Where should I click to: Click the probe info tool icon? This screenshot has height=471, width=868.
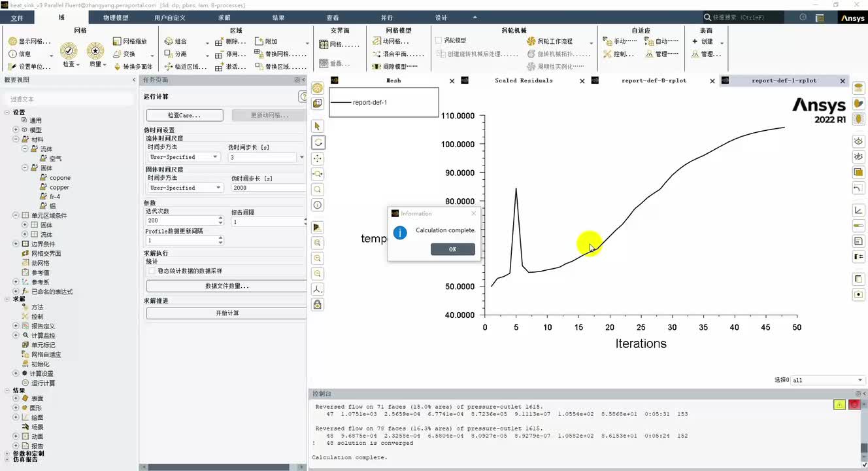(x=318, y=205)
